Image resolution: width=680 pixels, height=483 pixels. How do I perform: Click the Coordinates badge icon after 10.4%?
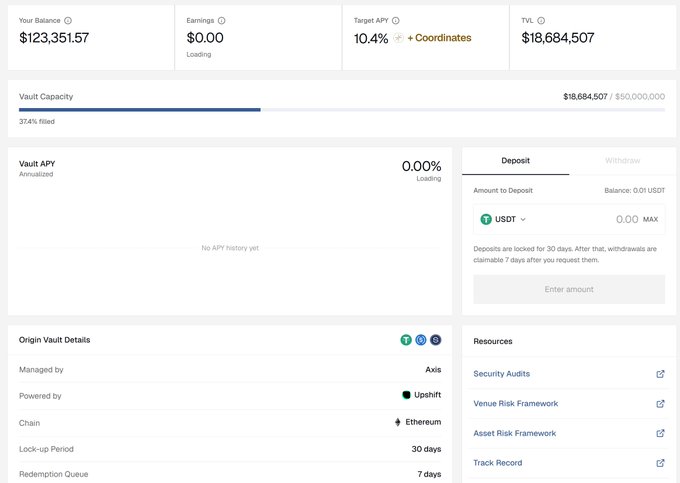(398, 38)
